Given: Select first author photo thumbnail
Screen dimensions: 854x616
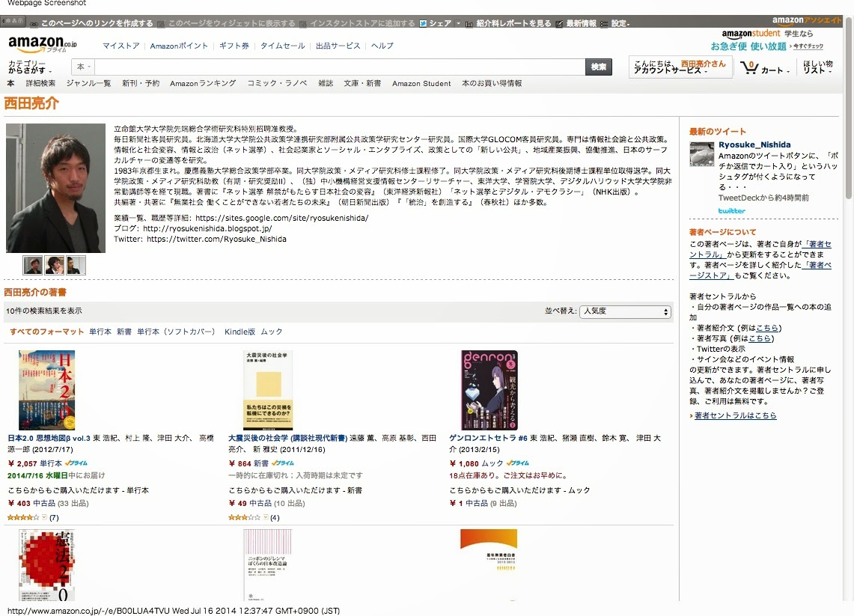Looking at the screenshot, I should tap(33, 265).
